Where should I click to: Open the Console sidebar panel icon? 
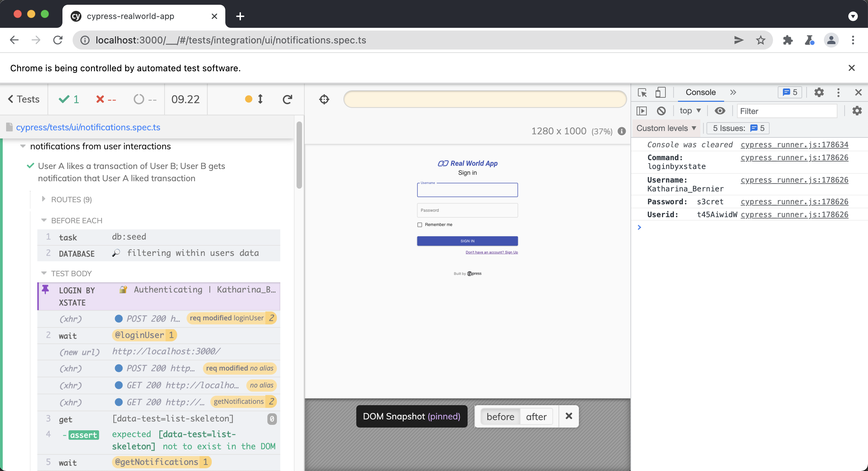tap(642, 111)
